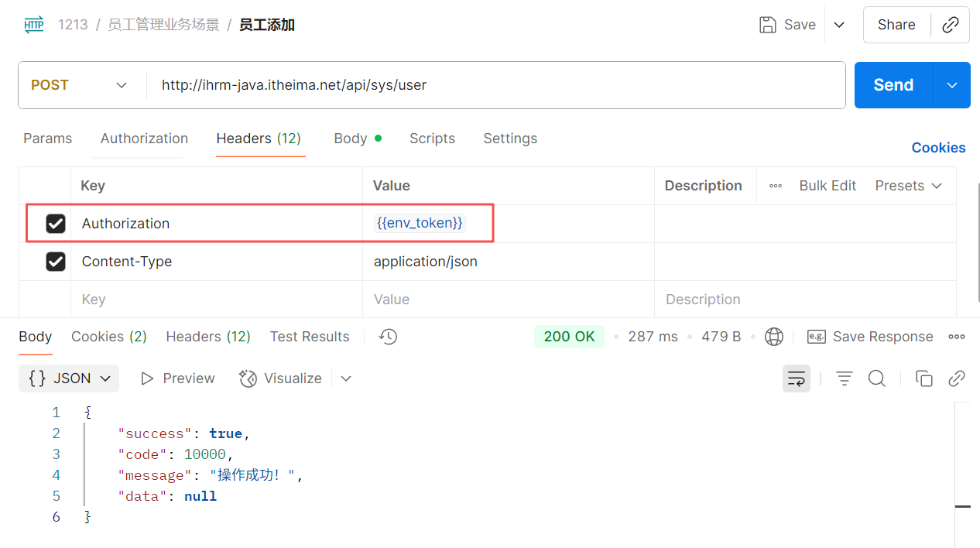Click the network globe icon
Viewport: 980px width, 548px height.
point(773,337)
